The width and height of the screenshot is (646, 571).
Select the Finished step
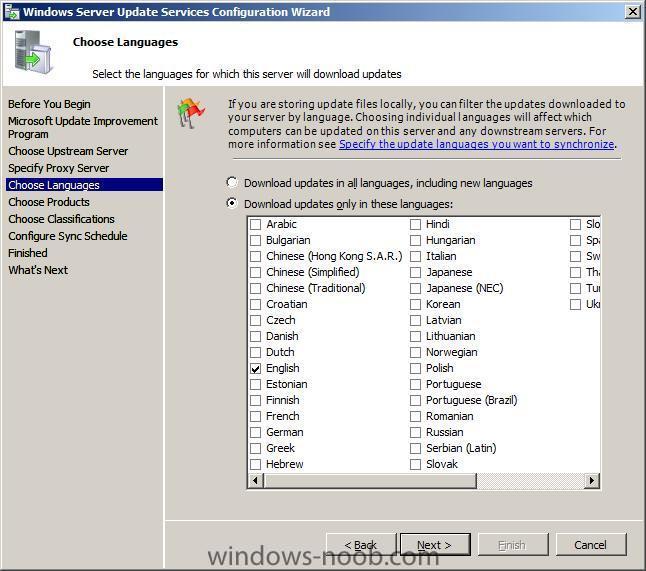coord(28,253)
